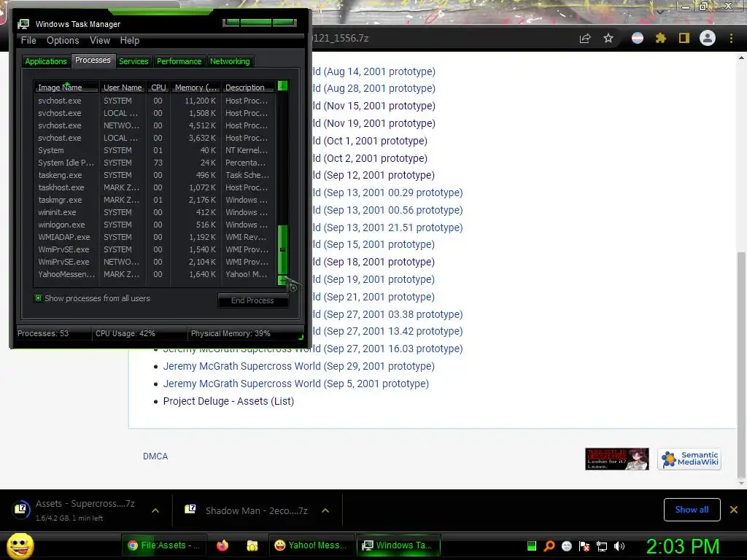Close the Chrome downloads bar
This screenshot has height=560, width=747.
(x=734, y=510)
